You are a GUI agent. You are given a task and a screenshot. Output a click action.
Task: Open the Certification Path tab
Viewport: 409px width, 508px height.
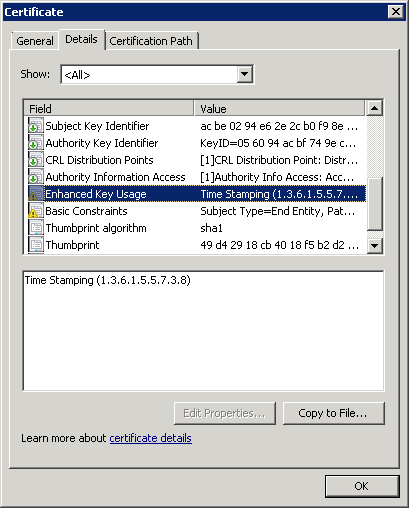pos(151,41)
